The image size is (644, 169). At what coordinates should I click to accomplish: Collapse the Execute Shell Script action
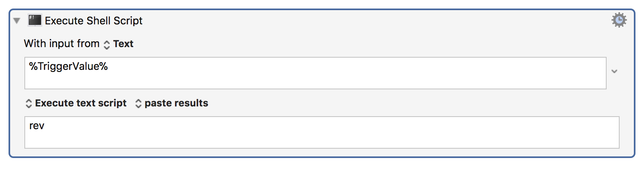[x=17, y=21]
